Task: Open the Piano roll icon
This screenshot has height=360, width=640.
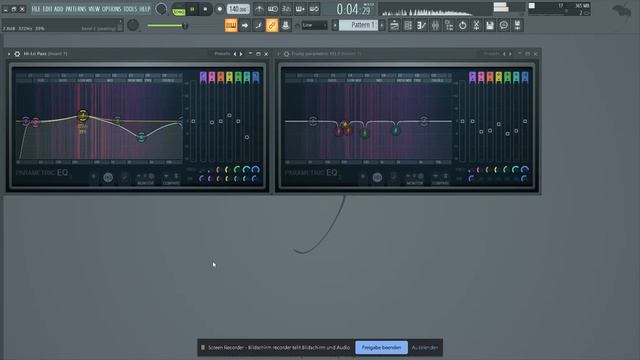Action: click(422, 25)
